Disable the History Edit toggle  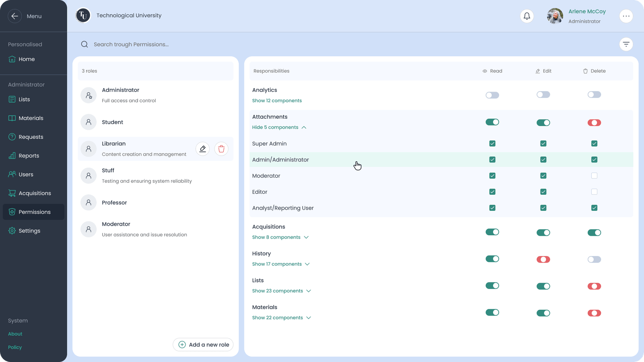[x=543, y=259]
